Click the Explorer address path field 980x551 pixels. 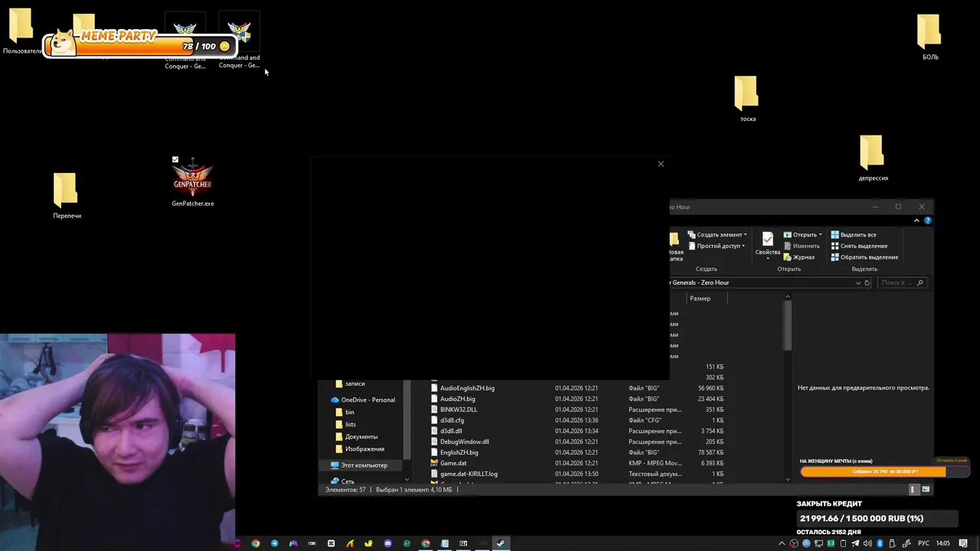[762, 282]
